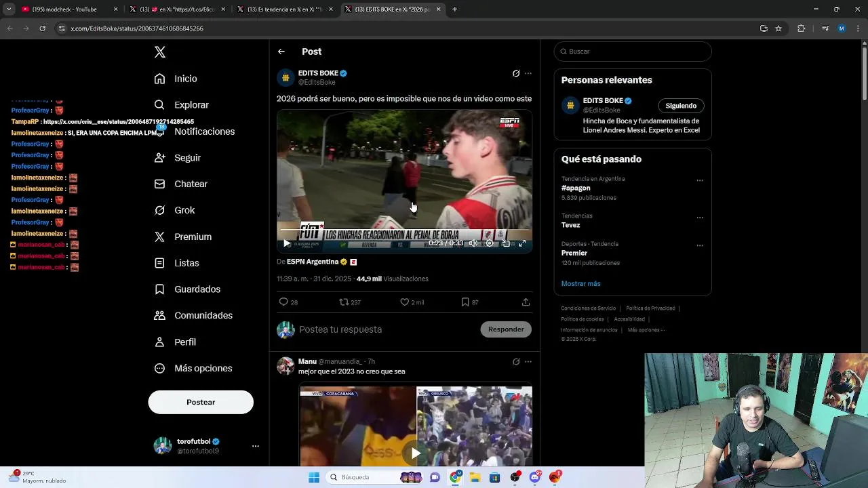Viewport: 868px width, 488px height.
Task: Play the video in the post
Action: coord(287,243)
